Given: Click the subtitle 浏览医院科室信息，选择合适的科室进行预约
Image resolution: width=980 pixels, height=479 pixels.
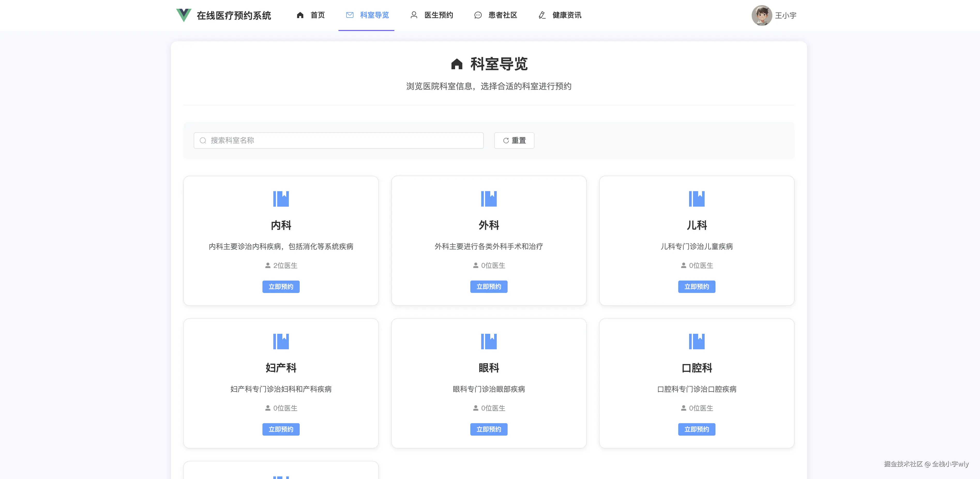Looking at the screenshot, I should pyautogui.click(x=489, y=86).
